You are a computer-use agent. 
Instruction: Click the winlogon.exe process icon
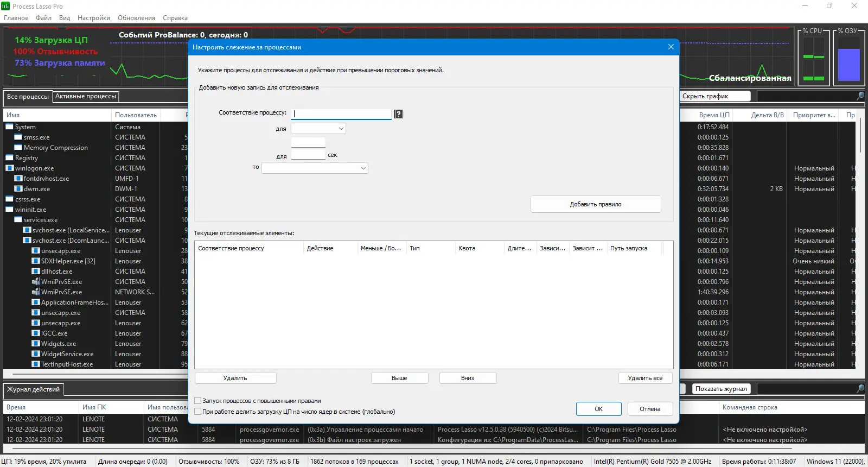9,168
